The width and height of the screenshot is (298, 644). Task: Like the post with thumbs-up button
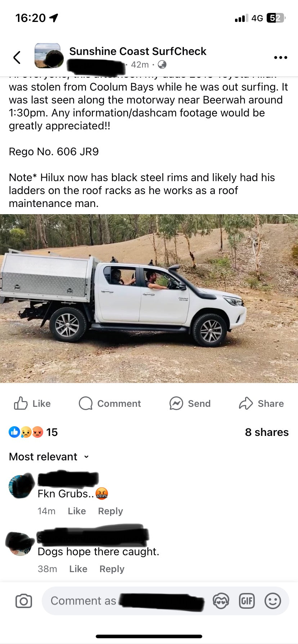[x=32, y=404]
